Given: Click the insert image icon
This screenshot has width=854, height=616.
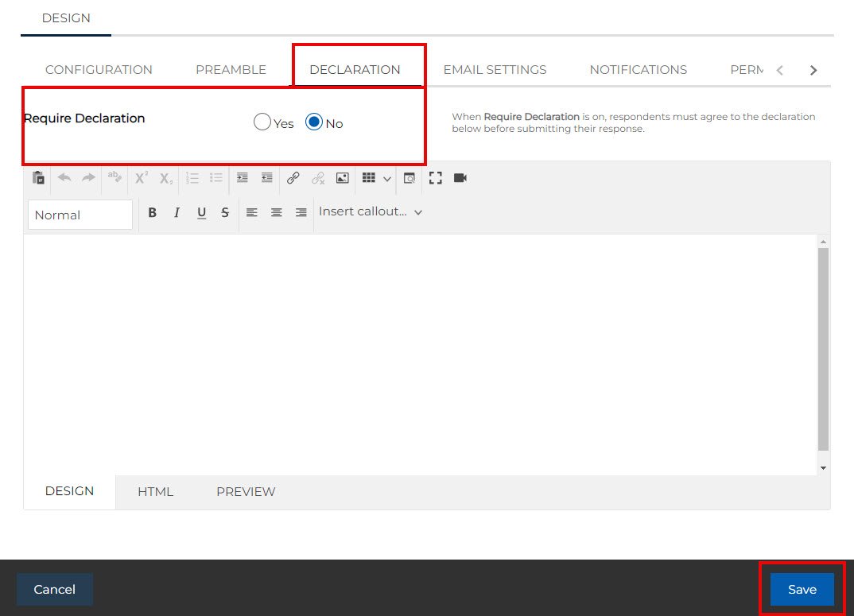Looking at the screenshot, I should tap(342, 178).
